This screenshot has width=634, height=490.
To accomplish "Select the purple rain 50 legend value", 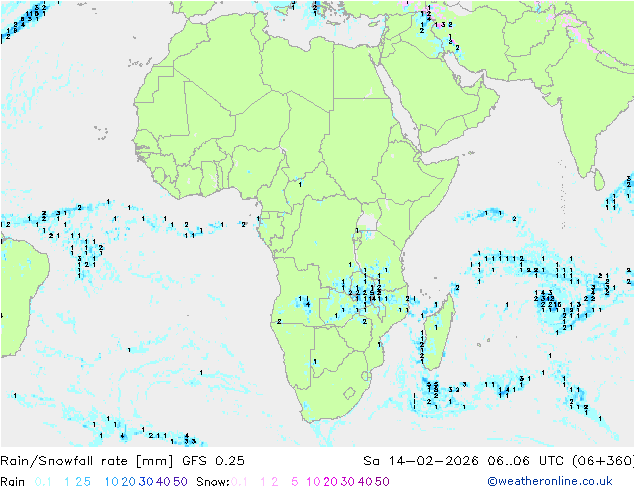I will pos(180,482).
